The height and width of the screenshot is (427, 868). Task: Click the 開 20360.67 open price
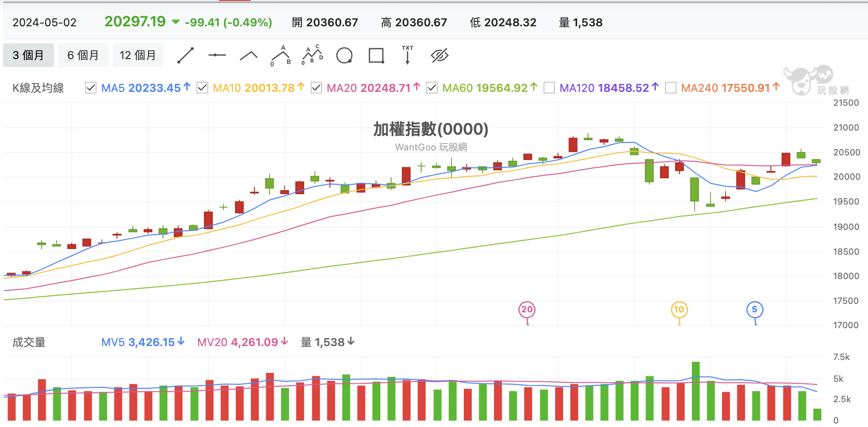(x=325, y=22)
